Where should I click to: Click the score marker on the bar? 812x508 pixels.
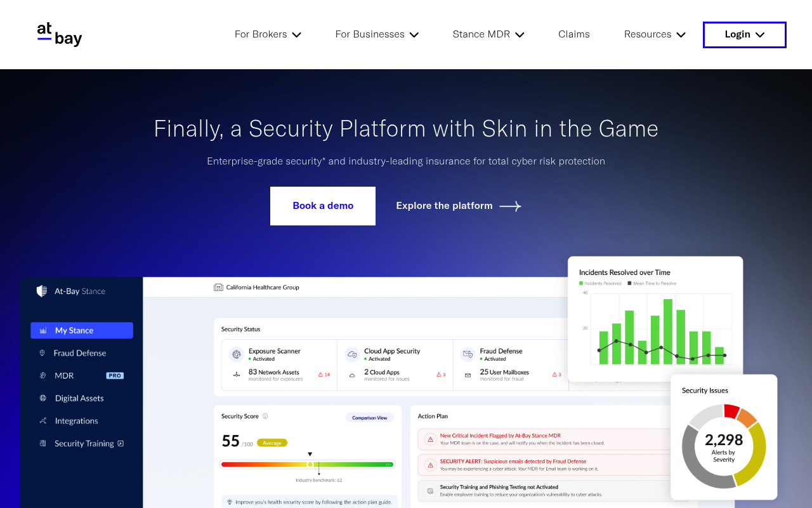coord(310,464)
